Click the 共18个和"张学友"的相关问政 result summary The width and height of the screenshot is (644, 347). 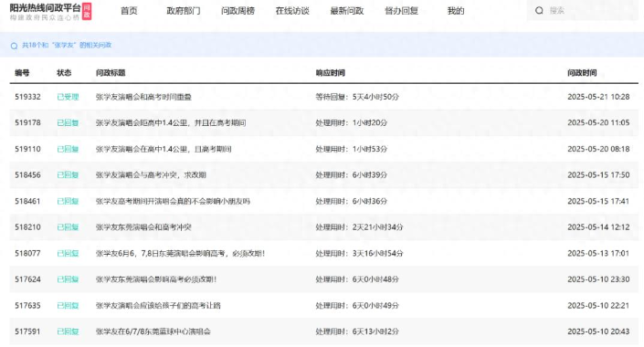pyautogui.click(x=67, y=45)
